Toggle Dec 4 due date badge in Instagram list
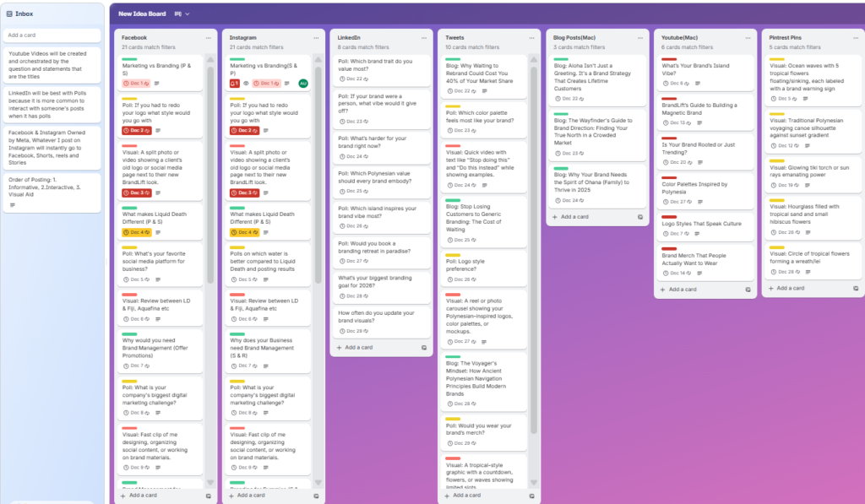The image size is (865, 504). pos(245,232)
